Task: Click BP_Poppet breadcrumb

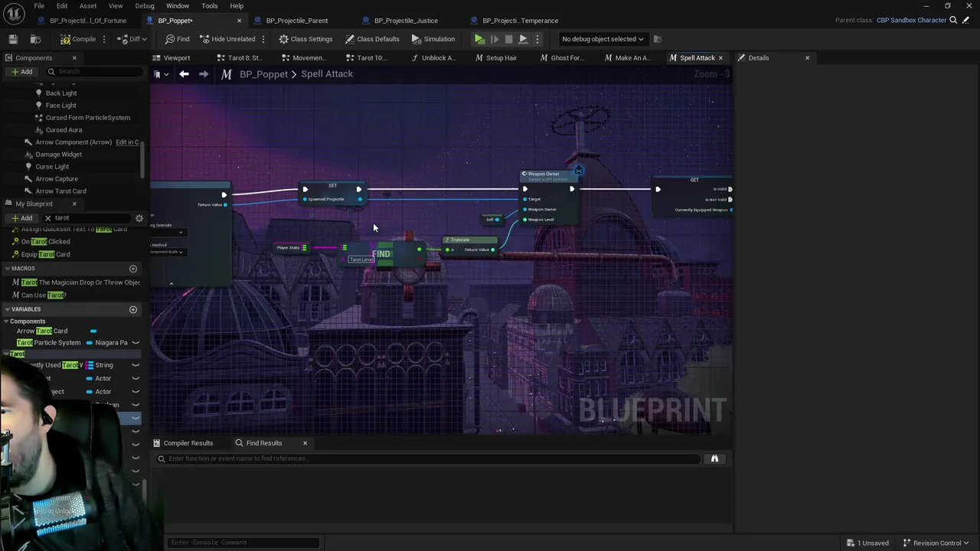Action: [x=263, y=74]
